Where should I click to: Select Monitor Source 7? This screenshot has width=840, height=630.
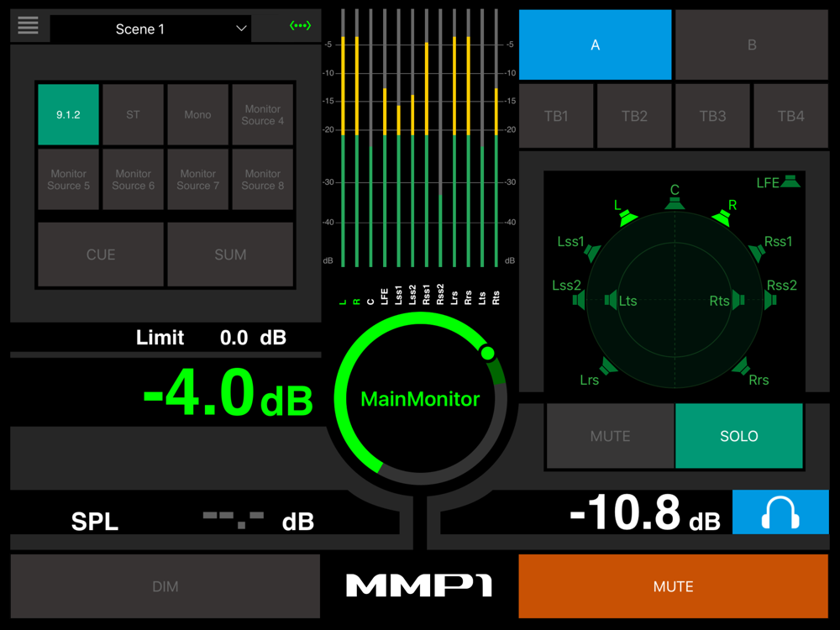point(197,180)
